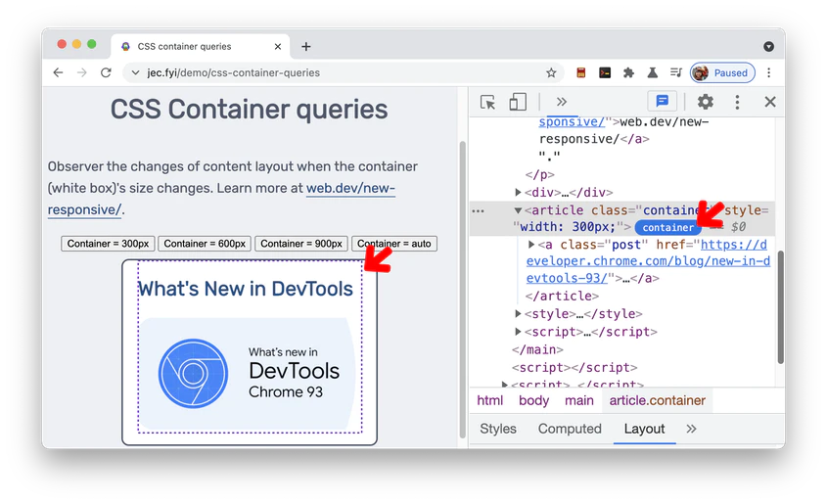Open the media control playlist icon
The height and width of the screenshot is (504, 827).
675,72
